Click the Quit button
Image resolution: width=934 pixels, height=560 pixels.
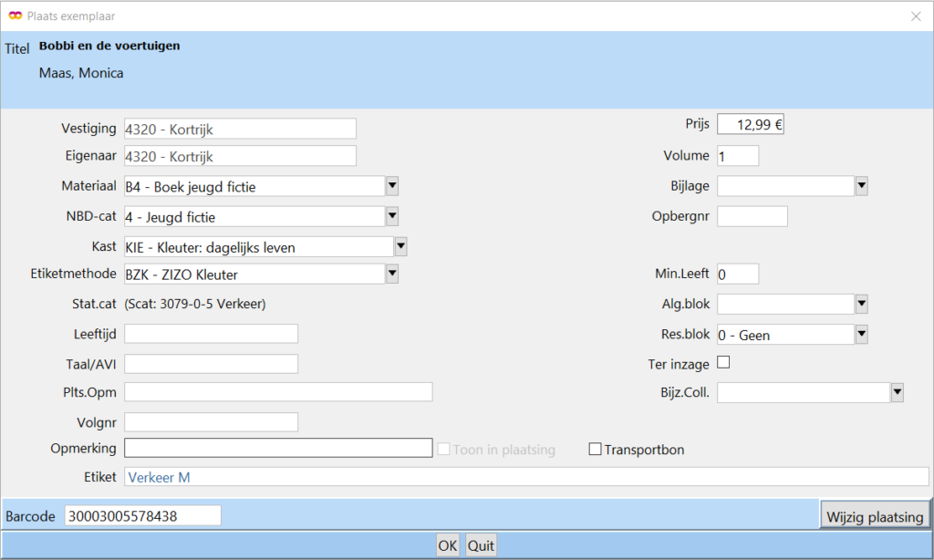coord(481,545)
